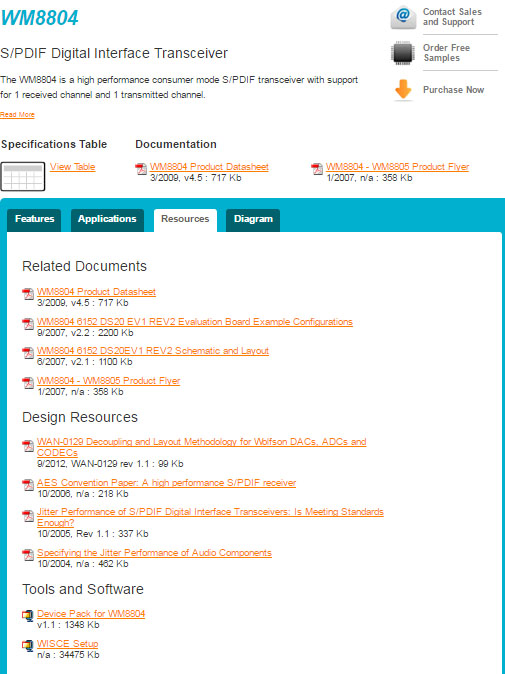Click PDF icon for Jitter Performance of S/PDIF paper
505x674 pixels.
[x=28, y=515]
